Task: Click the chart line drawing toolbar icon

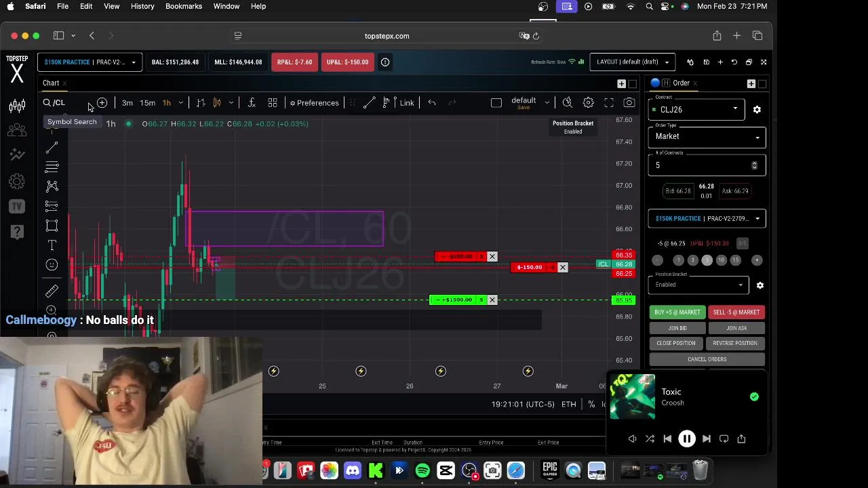Action: coord(369,103)
